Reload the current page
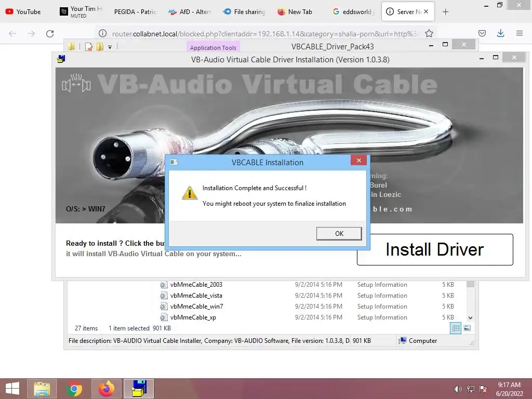This screenshot has width=532, height=399. [50, 34]
